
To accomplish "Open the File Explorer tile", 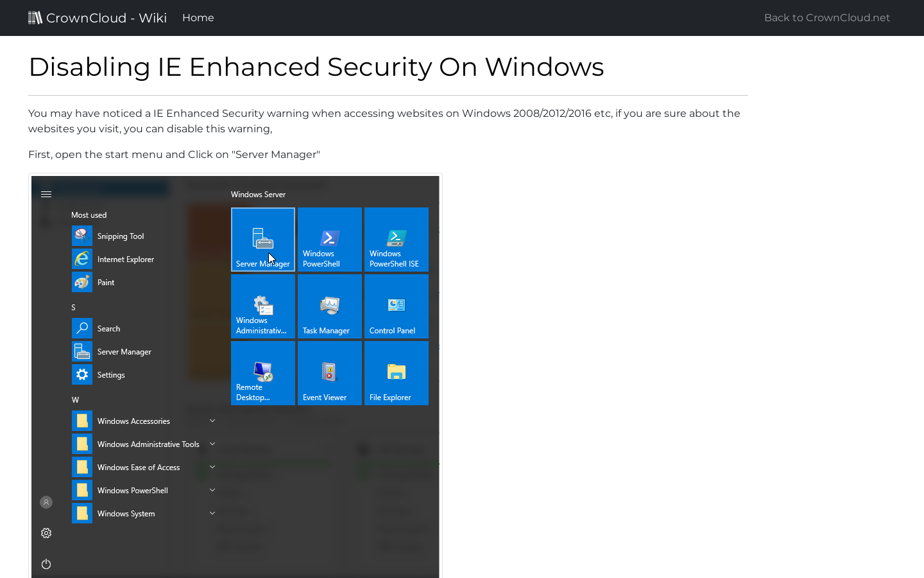I will pyautogui.click(x=396, y=372).
